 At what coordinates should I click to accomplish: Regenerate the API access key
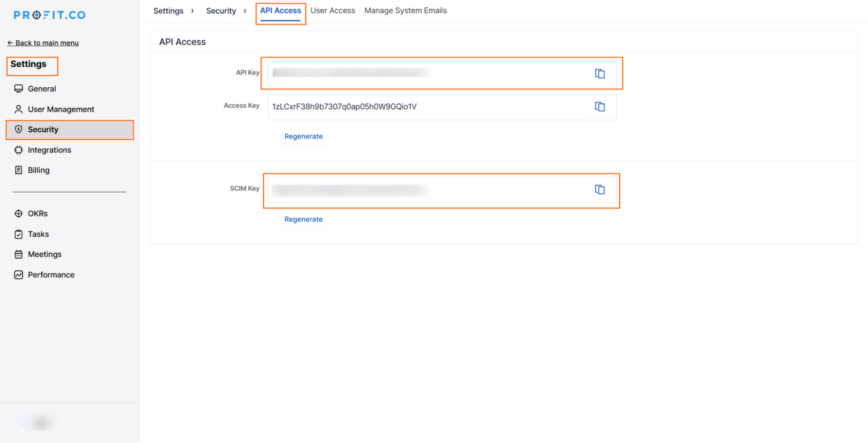[304, 136]
